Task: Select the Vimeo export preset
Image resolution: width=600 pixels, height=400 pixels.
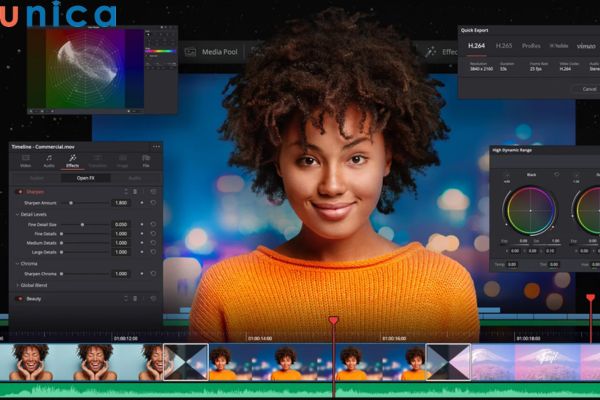Action: 586,46
